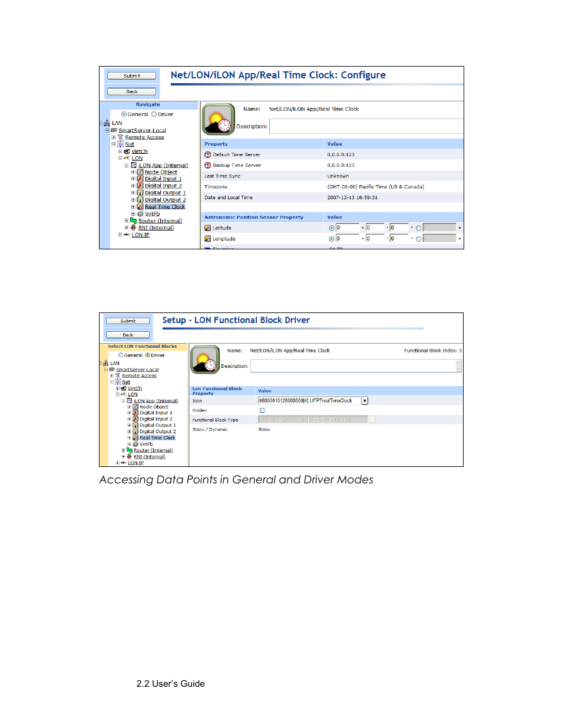
Task: Open the Real Time Clock link in Configure tree
Action: click(165, 207)
